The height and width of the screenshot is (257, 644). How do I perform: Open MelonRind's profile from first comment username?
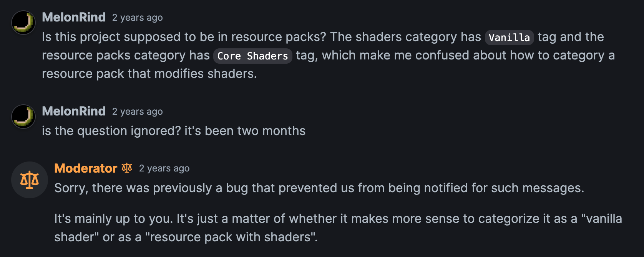pos(74,17)
